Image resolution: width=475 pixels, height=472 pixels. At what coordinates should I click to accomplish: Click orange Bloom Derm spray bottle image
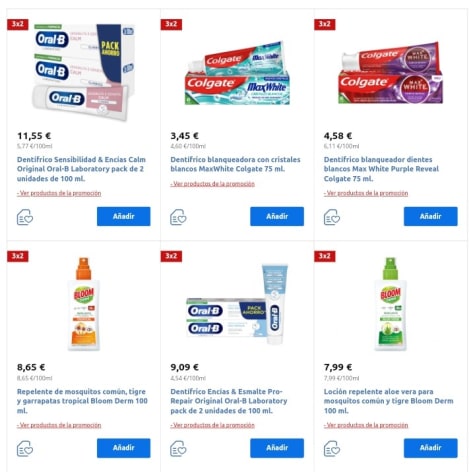pos(84,304)
